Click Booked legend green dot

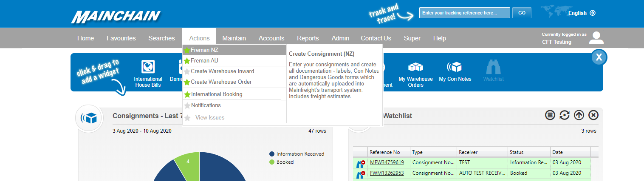(271, 162)
